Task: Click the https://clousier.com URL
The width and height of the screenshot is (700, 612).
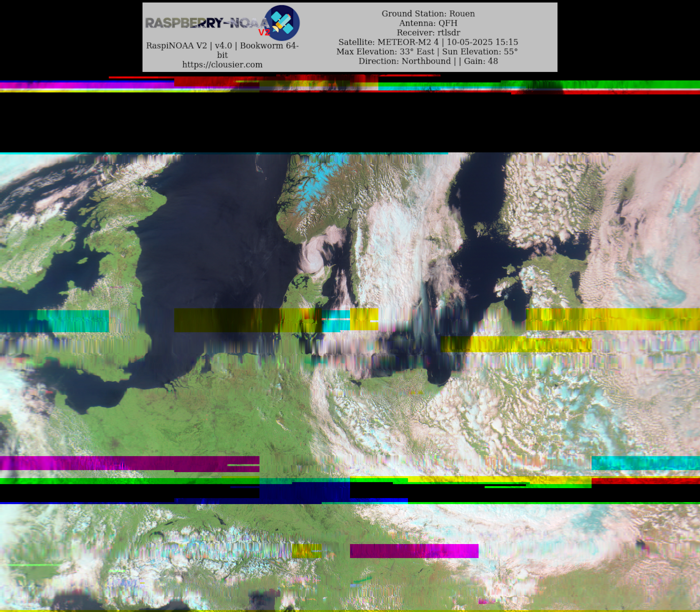Action: pyautogui.click(x=222, y=64)
